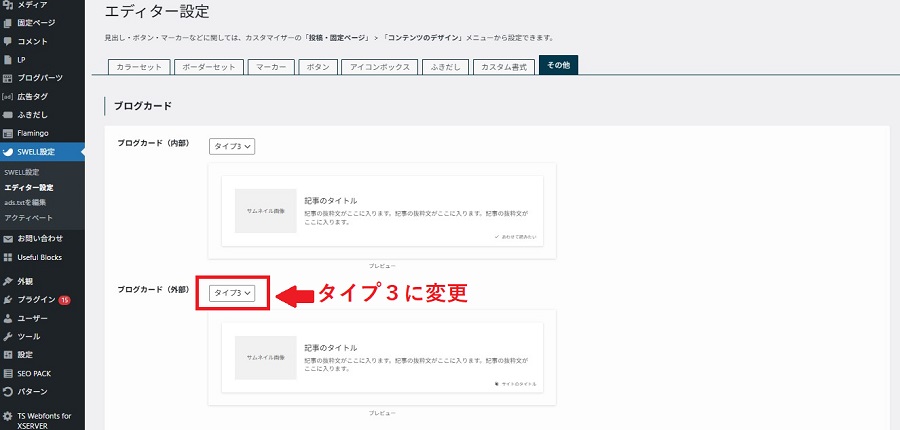Click the Flamingo menu icon
Viewport: 900px width, 430px height.
pos(7,133)
